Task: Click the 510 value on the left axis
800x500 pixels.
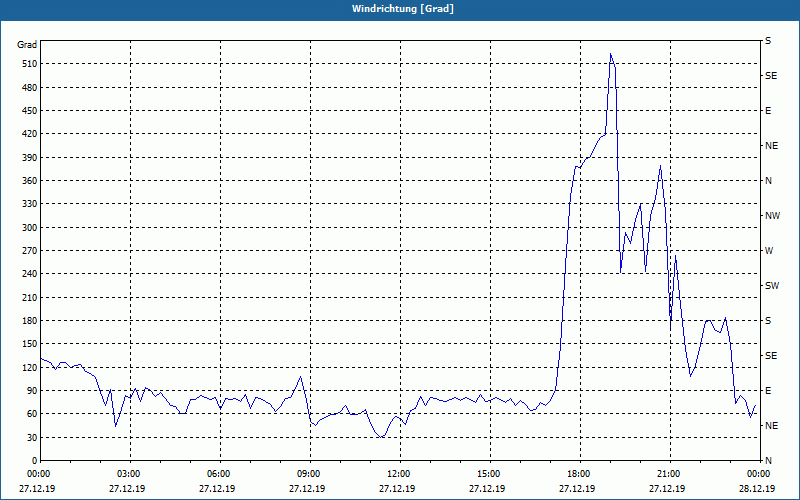Action: (x=28, y=64)
